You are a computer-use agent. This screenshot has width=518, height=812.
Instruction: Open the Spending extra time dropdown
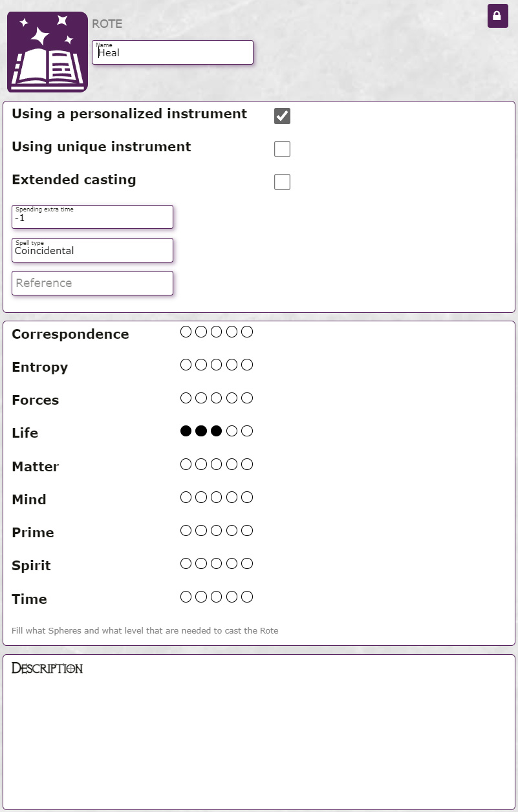92,217
